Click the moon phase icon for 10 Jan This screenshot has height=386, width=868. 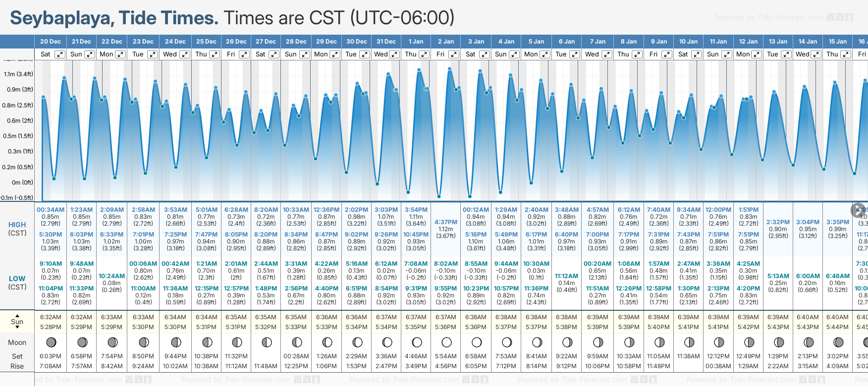tap(689, 342)
